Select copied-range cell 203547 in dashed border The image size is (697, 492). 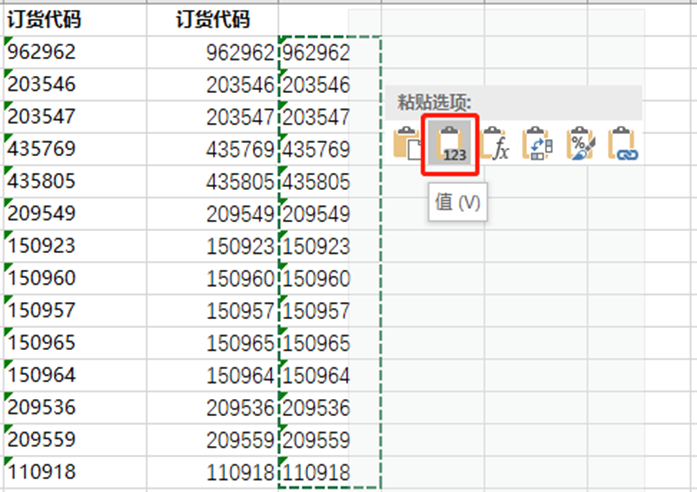point(330,116)
